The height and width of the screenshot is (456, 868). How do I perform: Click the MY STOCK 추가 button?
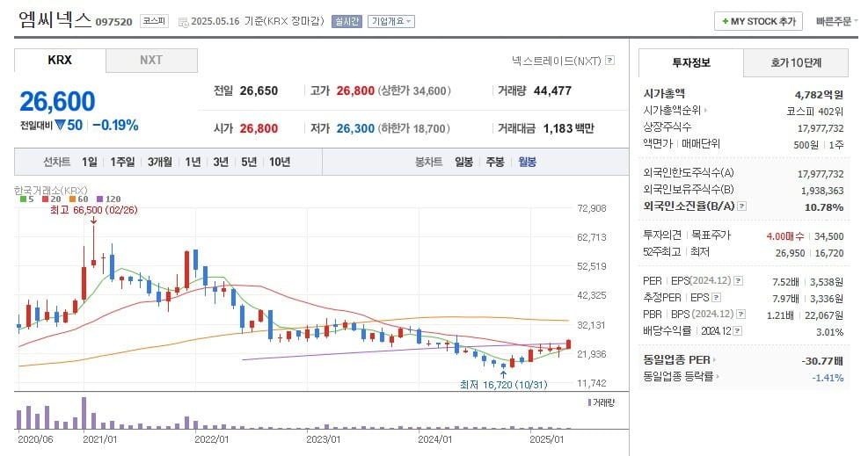758,22
